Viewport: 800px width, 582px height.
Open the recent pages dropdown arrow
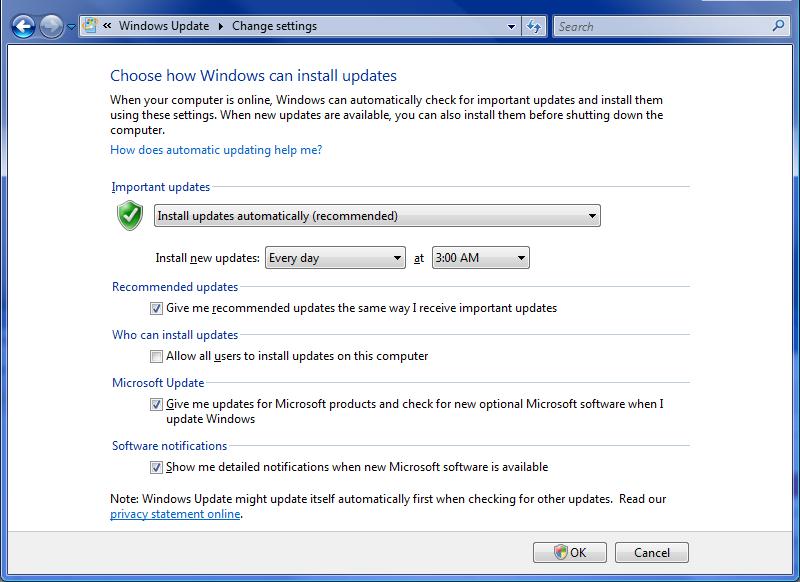71,27
